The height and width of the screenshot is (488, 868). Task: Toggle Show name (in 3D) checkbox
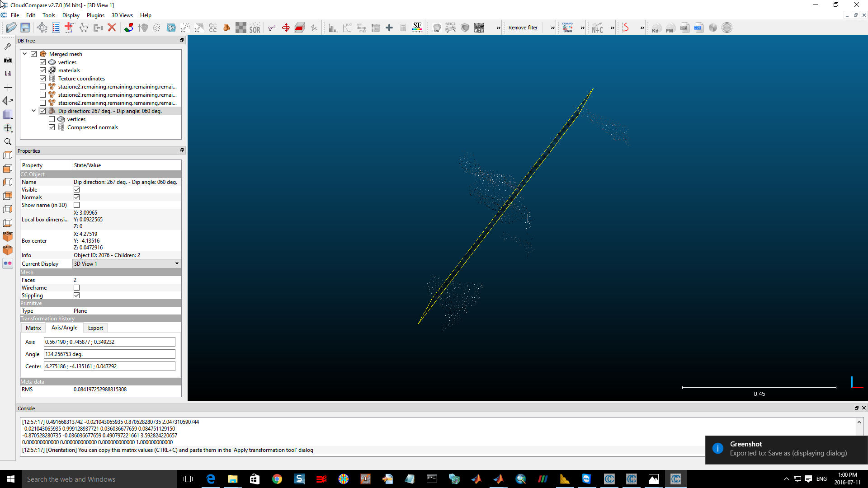coord(77,205)
